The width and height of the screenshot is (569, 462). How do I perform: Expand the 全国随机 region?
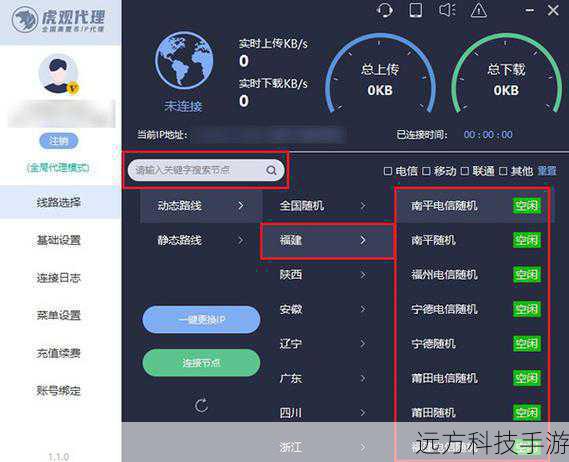click(x=327, y=206)
